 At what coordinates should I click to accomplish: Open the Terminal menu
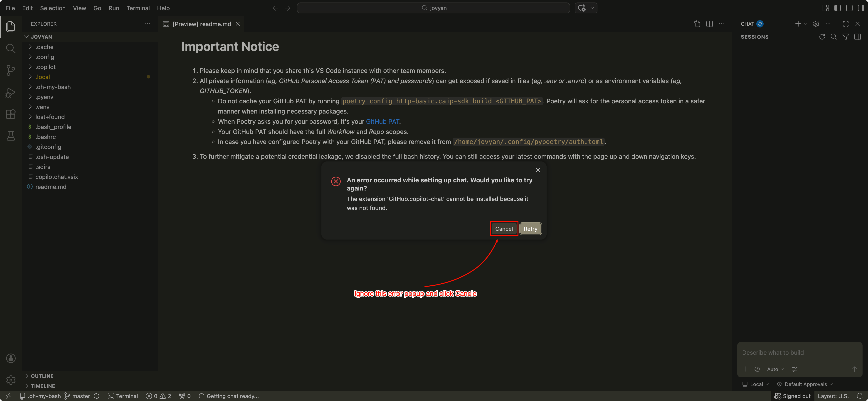click(x=138, y=8)
